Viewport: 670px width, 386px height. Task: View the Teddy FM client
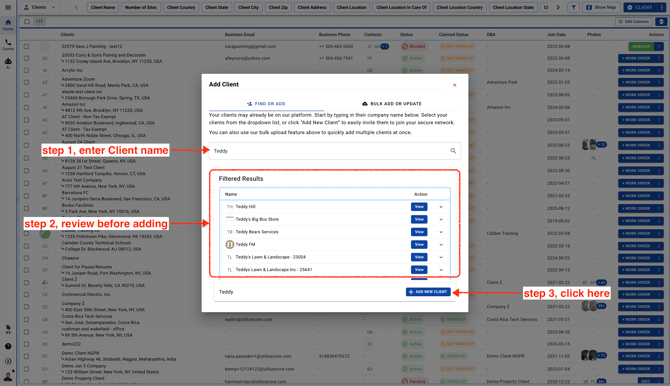tap(419, 245)
